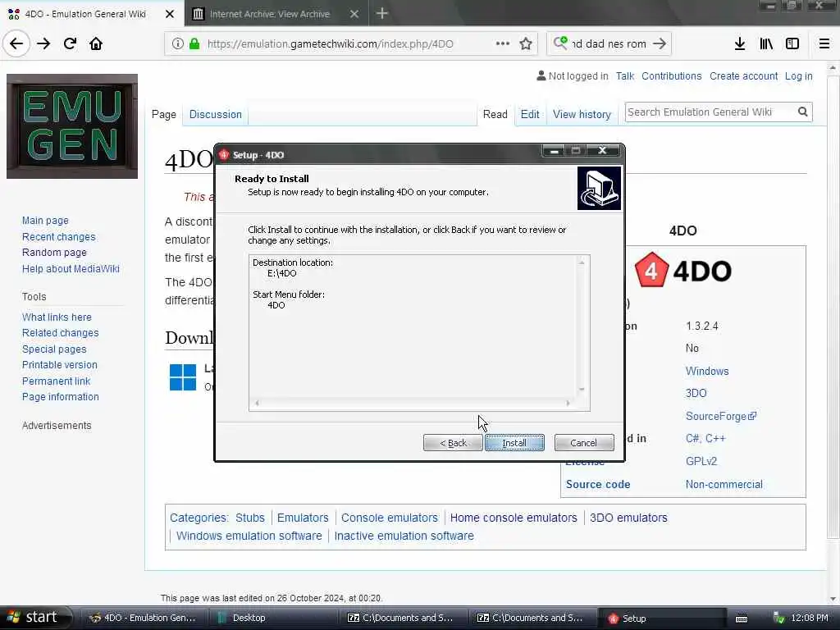Switch to Internet Archive View Archive tab
Viewport: 840px width, 630px height.
[269, 14]
